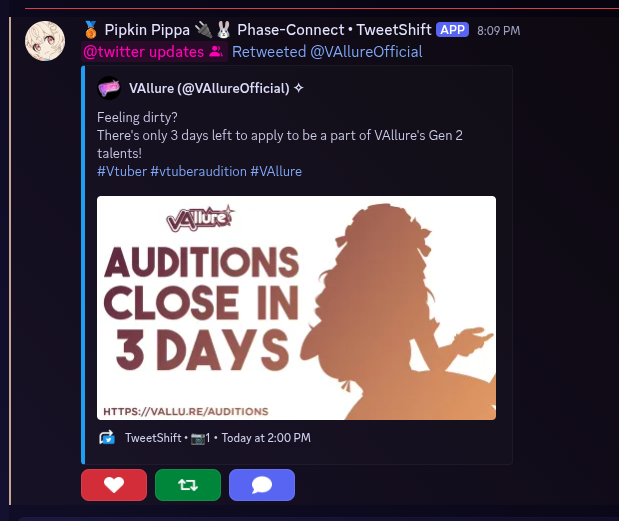Click the #vtuberaudition hashtag

click(199, 171)
